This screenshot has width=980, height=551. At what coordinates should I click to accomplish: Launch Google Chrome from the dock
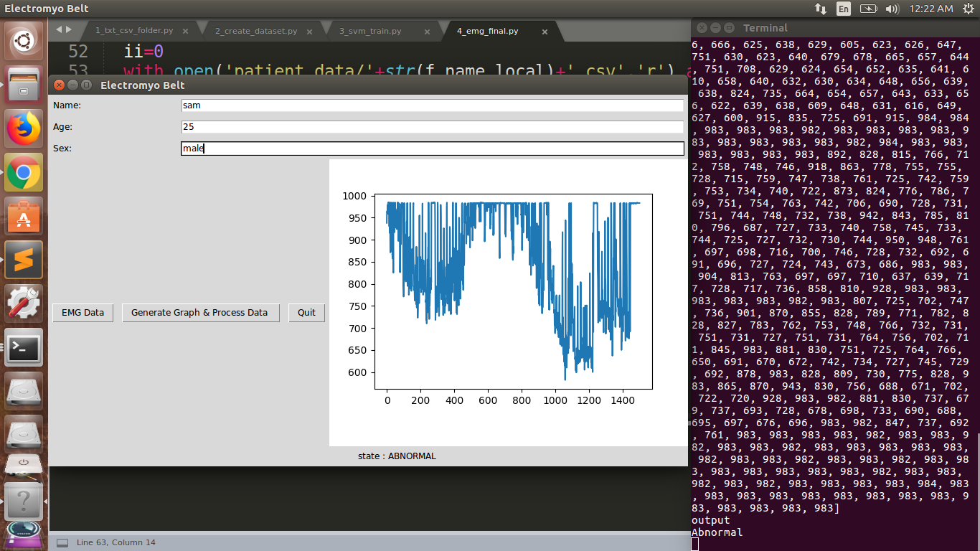point(24,172)
